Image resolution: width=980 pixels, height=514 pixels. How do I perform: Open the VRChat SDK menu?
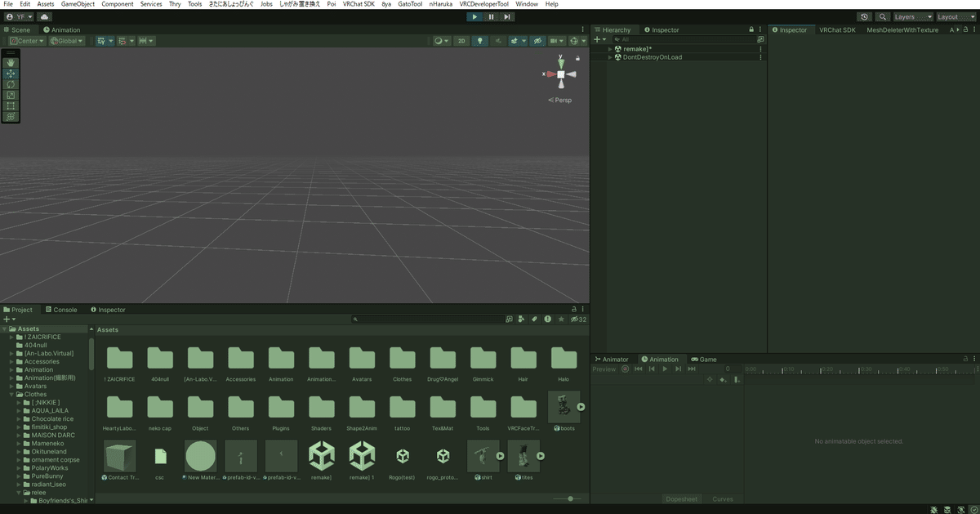coord(358,3)
